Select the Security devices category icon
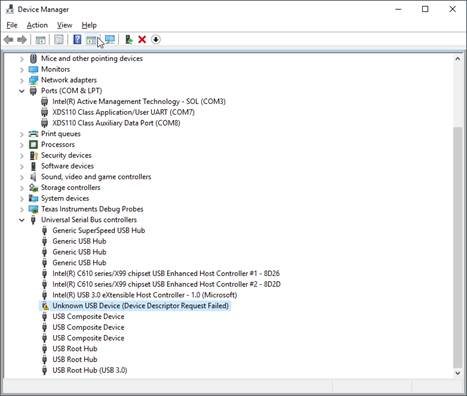 point(33,155)
